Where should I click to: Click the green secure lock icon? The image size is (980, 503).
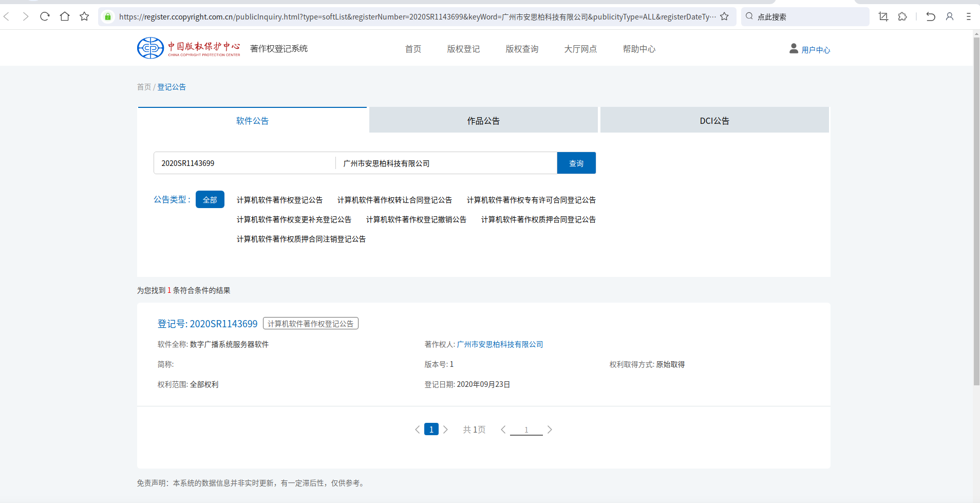click(x=108, y=17)
